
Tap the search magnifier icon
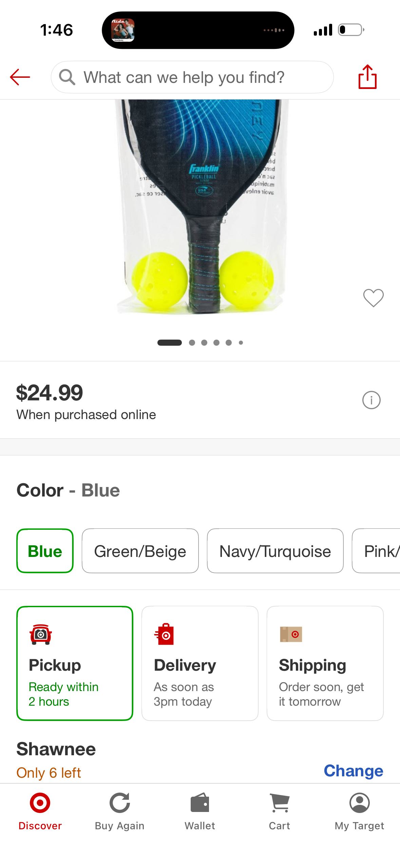[x=67, y=77]
